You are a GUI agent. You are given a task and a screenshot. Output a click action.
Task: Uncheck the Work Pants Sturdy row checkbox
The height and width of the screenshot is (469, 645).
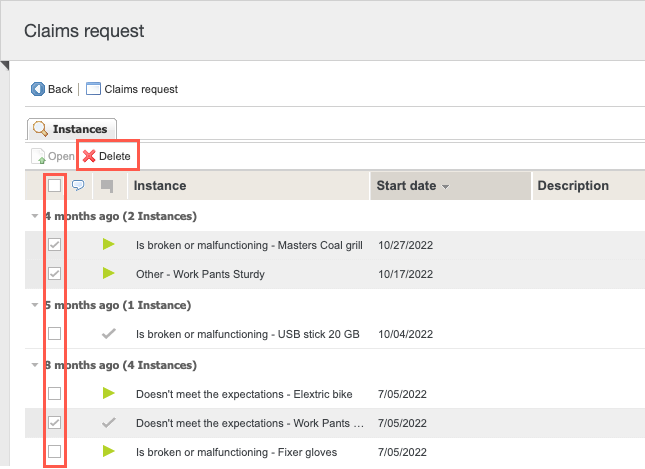pos(55,273)
